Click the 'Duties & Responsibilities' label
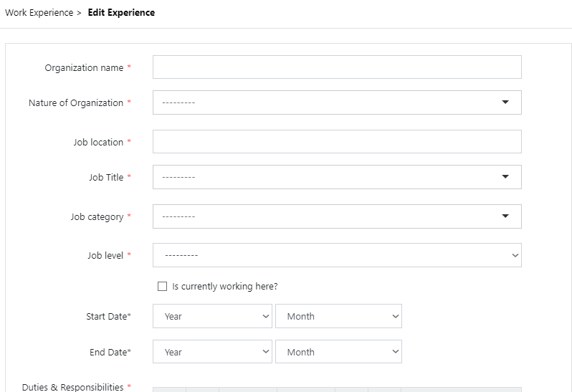Screen dimensions: 572x392 tap(72, 387)
